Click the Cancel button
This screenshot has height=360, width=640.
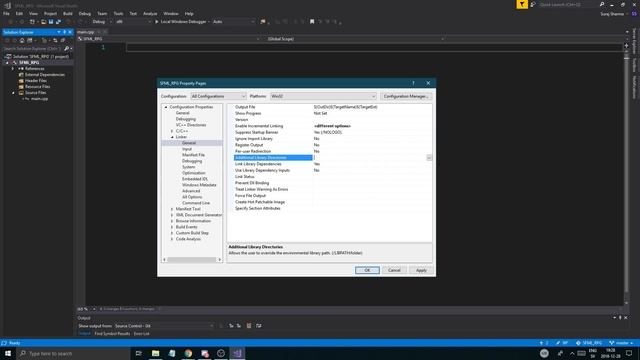394,270
